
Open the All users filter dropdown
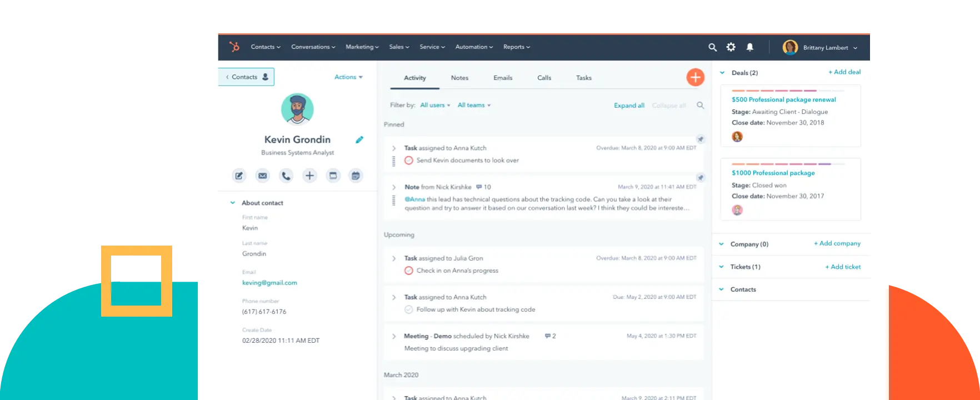[x=434, y=106]
